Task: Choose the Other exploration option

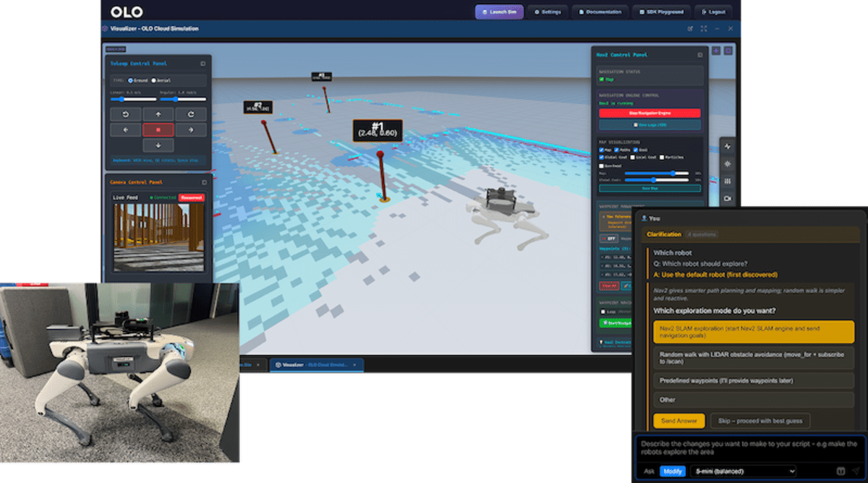Action: click(754, 399)
